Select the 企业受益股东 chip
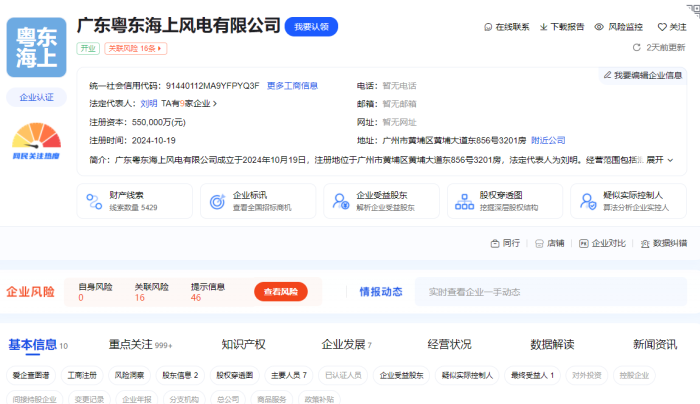 click(x=401, y=375)
